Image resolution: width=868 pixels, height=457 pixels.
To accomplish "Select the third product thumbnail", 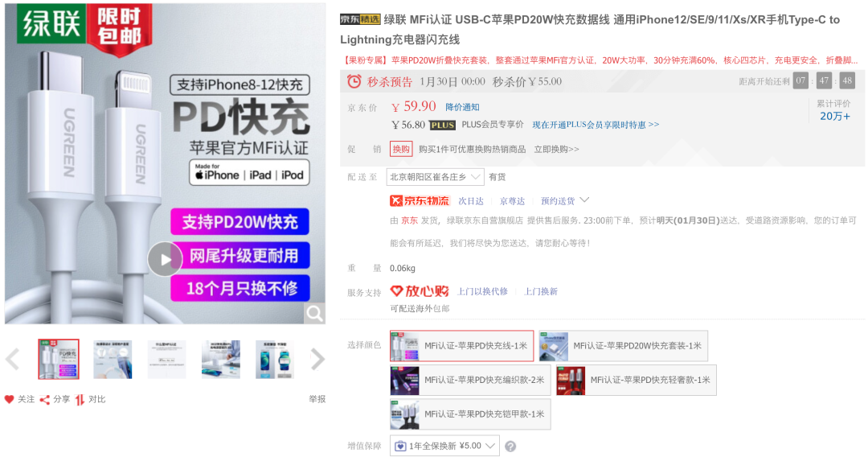I will [166, 359].
